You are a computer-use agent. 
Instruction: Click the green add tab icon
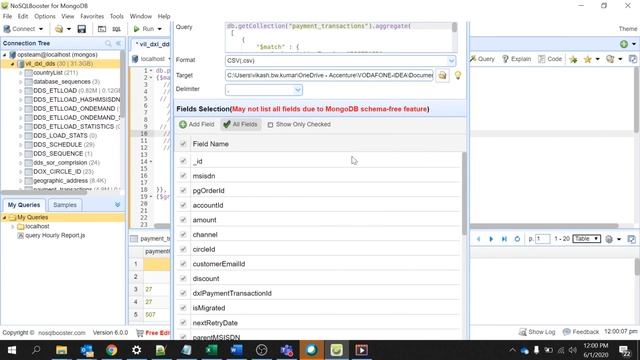coord(624,44)
